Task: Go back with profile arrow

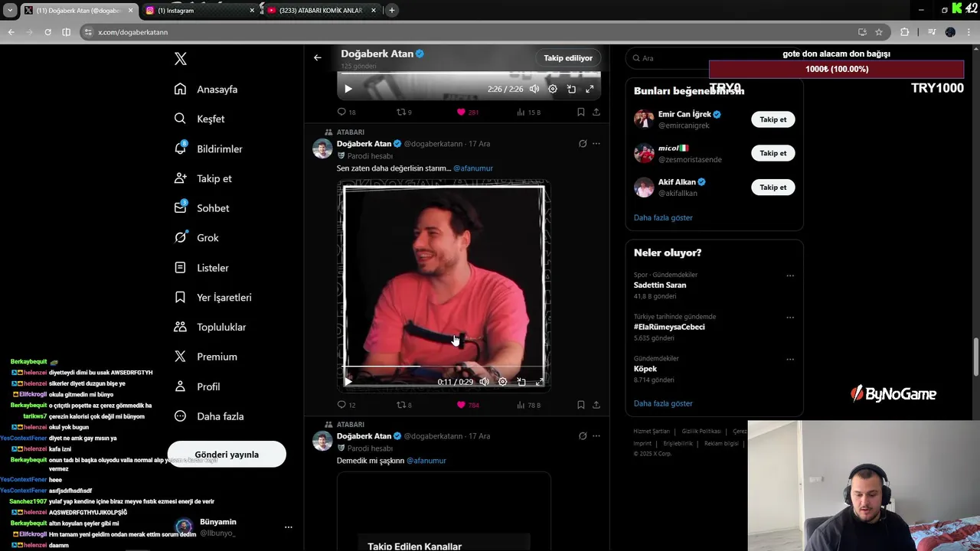Action: pos(318,57)
